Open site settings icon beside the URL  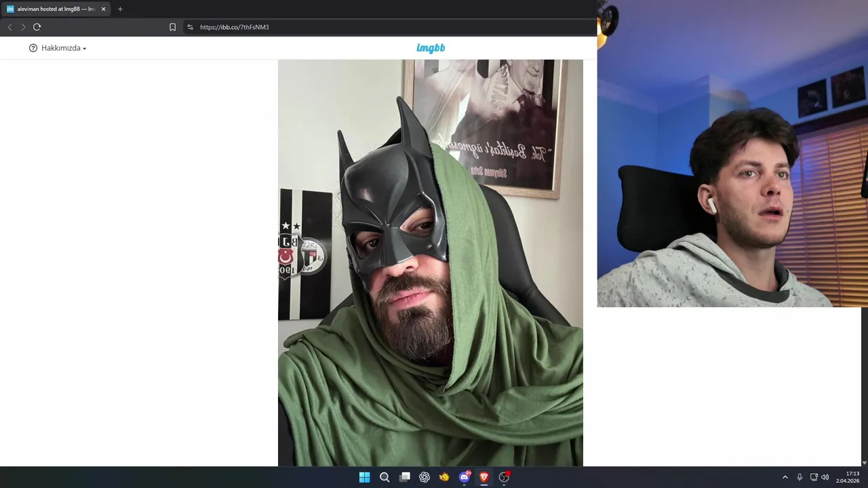coord(190,27)
